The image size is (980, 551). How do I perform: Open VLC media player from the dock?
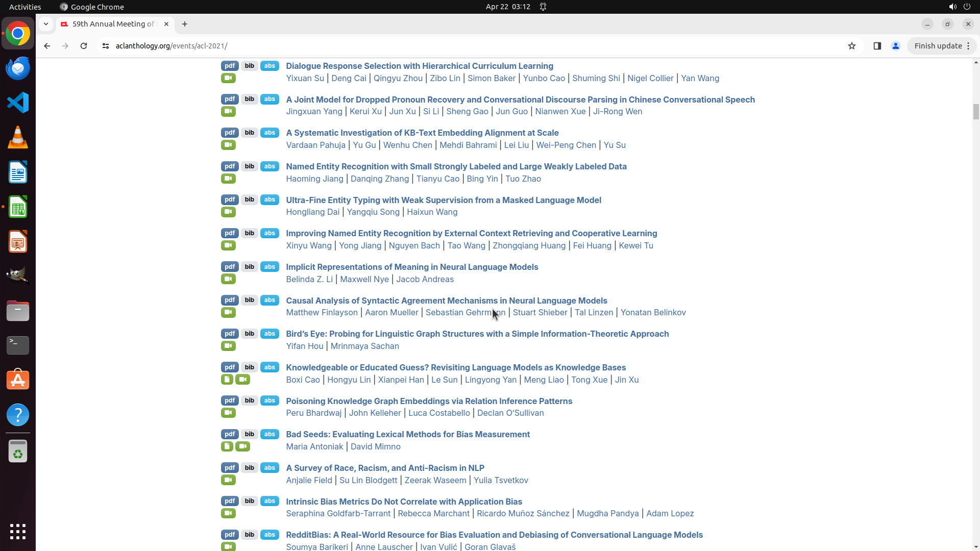(x=18, y=138)
